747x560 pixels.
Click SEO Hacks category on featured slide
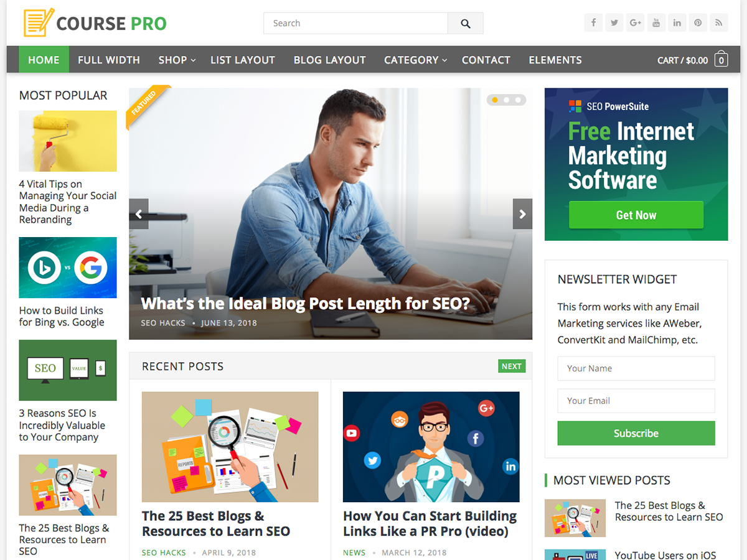pyautogui.click(x=163, y=323)
